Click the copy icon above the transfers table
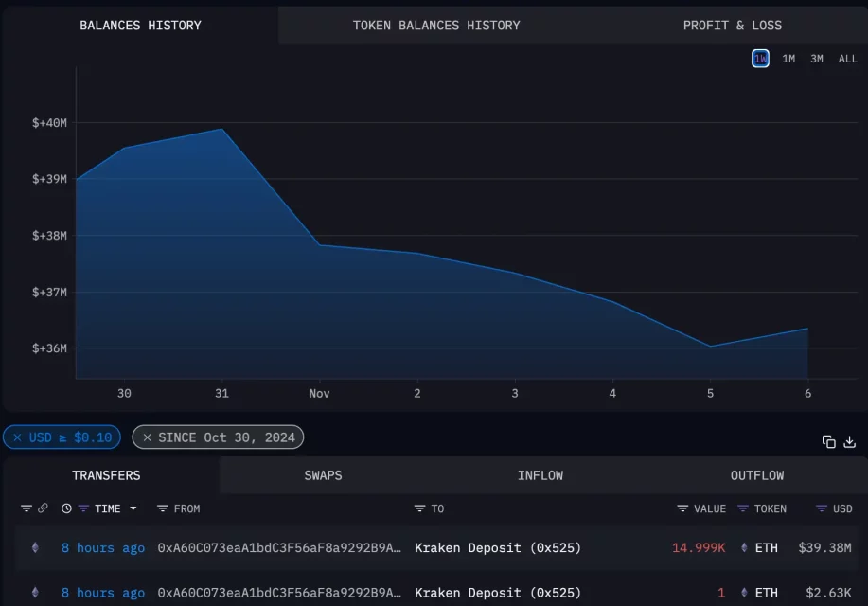 coord(828,441)
